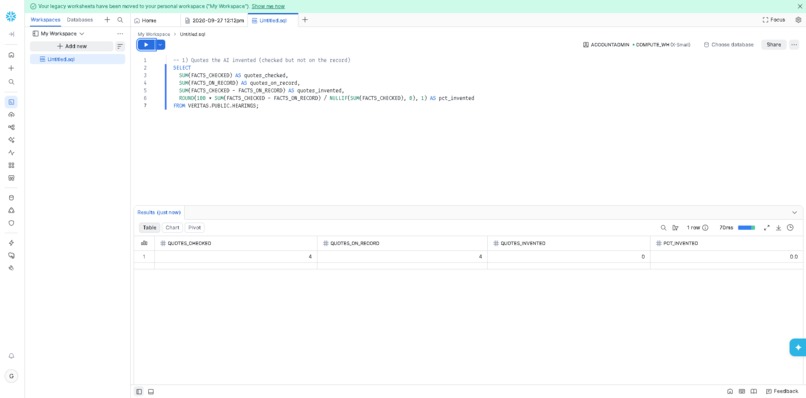Click the query duration breakdown bar
This screenshot has width=806, height=398.
coord(746,228)
